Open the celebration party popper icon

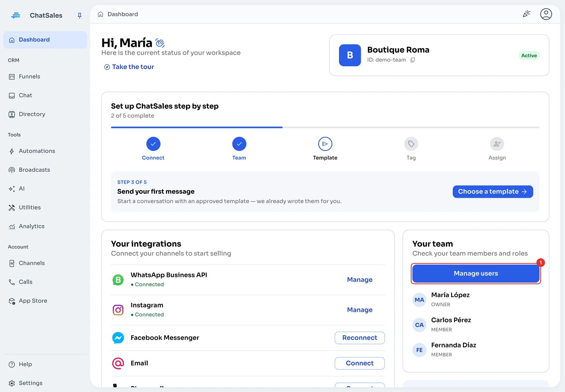click(x=527, y=14)
